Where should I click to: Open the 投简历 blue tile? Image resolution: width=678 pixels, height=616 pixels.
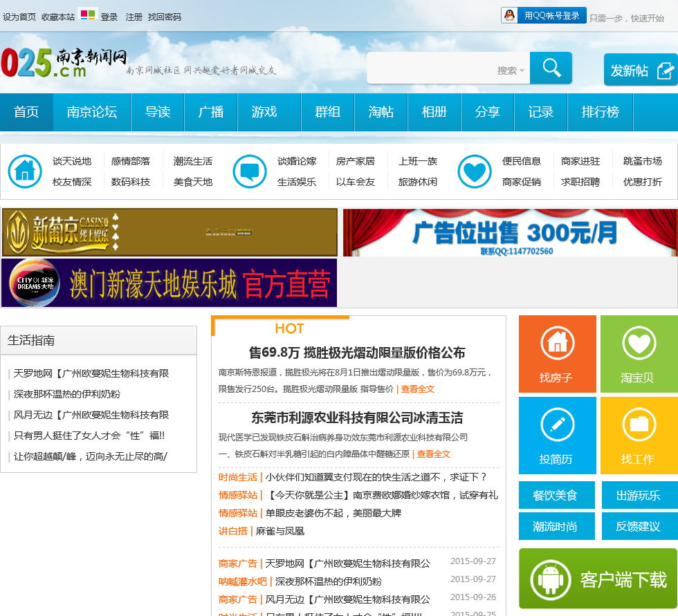tap(558, 436)
